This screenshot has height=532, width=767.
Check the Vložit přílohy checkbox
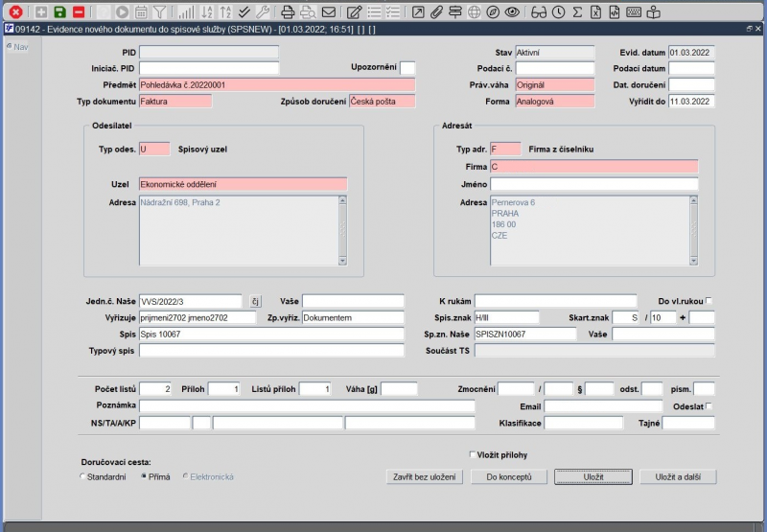(x=473, y=454)
